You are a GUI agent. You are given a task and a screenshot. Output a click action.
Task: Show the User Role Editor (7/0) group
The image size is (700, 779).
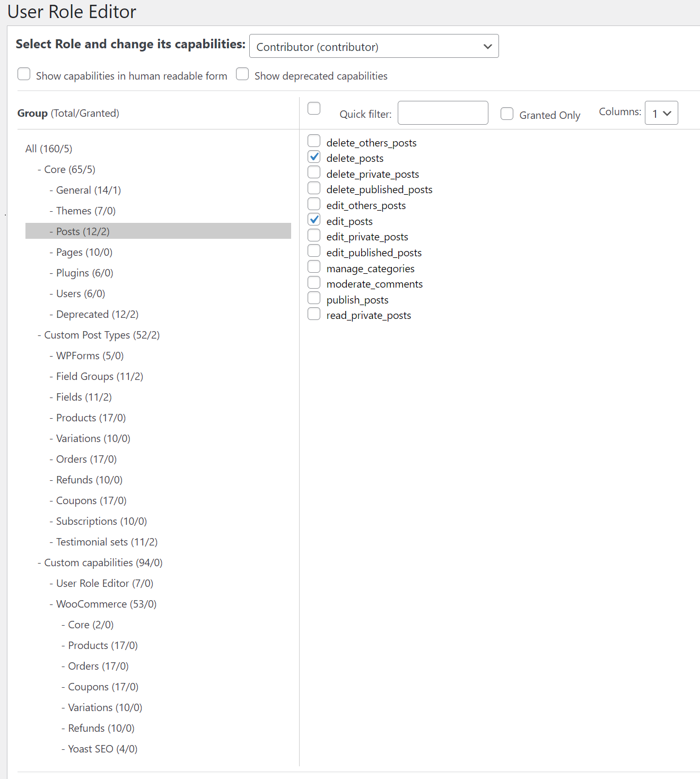click(x=104, y=583)
